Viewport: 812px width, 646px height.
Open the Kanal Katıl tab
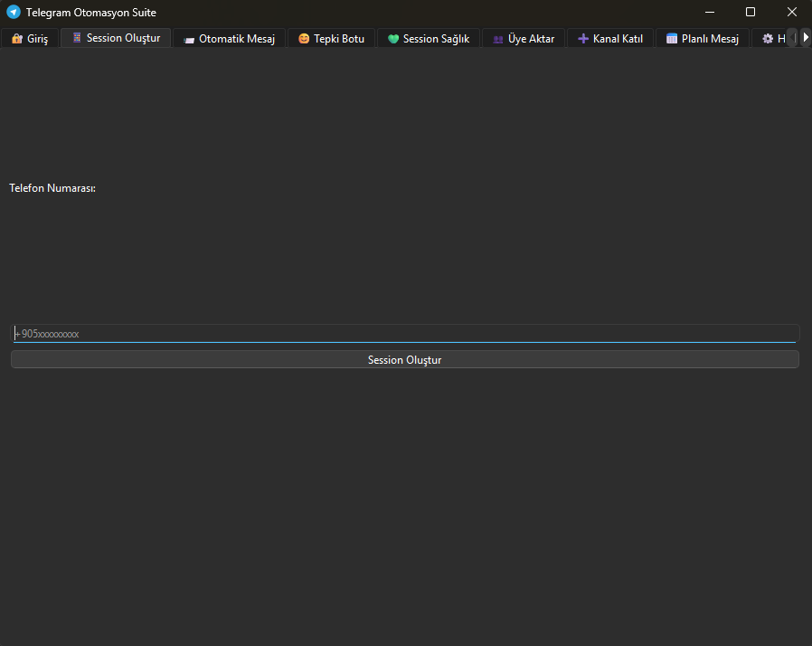610,38
